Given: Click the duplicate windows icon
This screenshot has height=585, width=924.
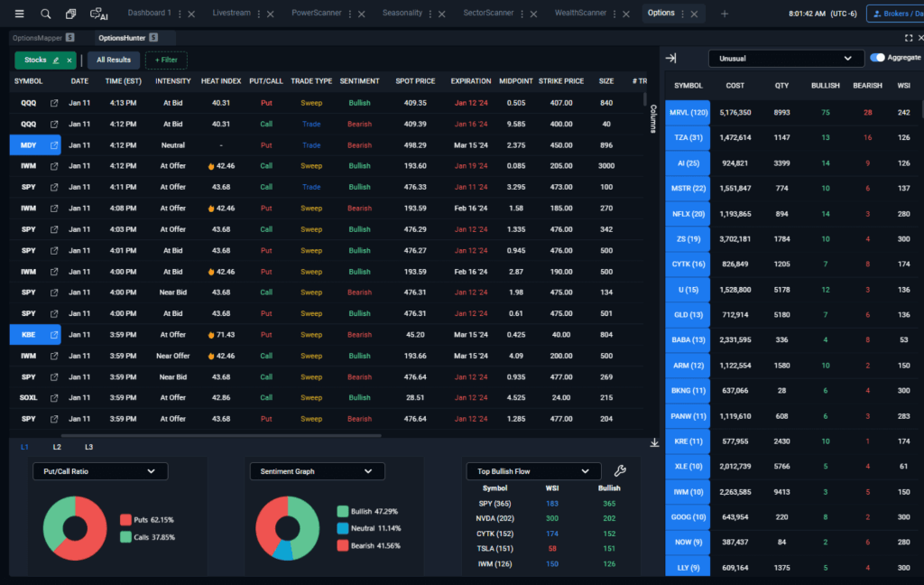Looking at the screenshot, I should 70,14.
